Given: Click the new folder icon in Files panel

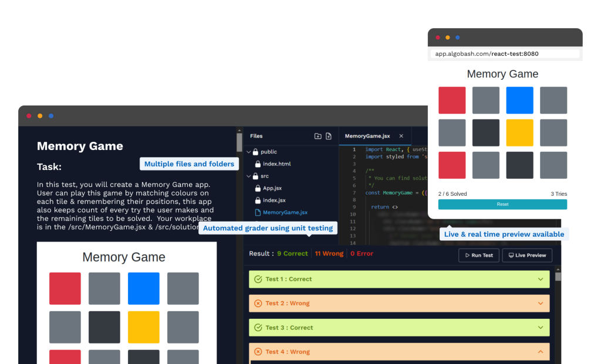Looking at the screenshot, I should pyautogui.click(x=318, y=137).
